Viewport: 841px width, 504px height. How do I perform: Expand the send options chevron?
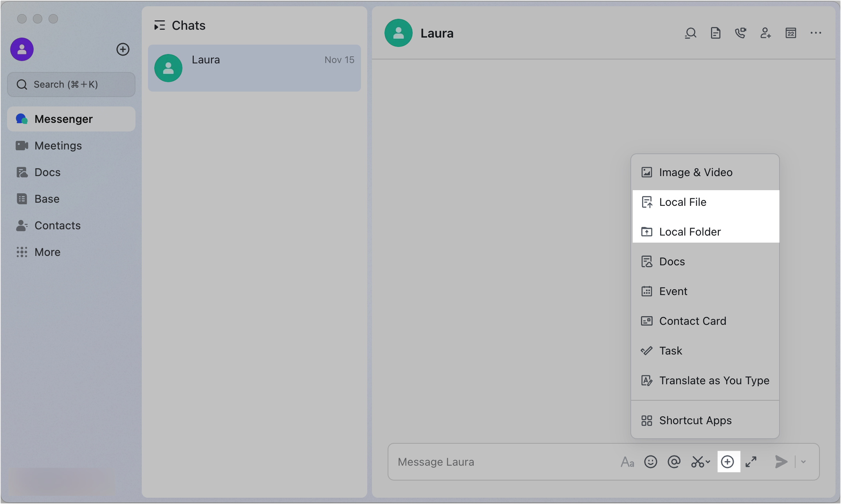click(x=803, y=462)
